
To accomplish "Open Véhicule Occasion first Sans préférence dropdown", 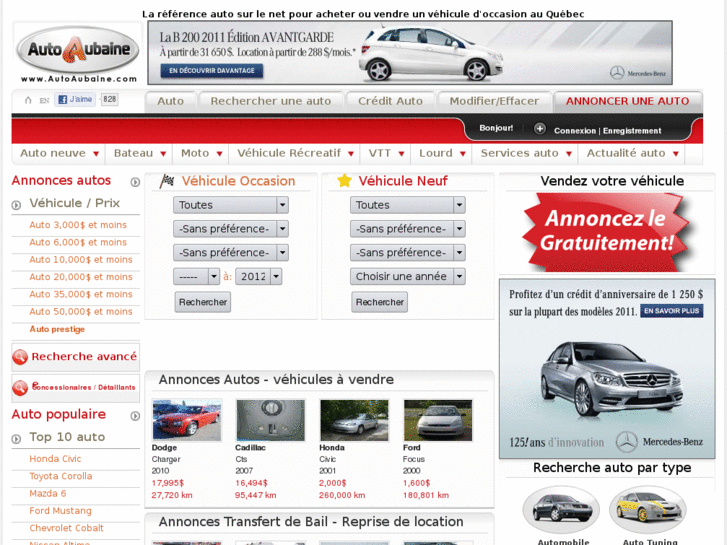I will pos(231,229).
